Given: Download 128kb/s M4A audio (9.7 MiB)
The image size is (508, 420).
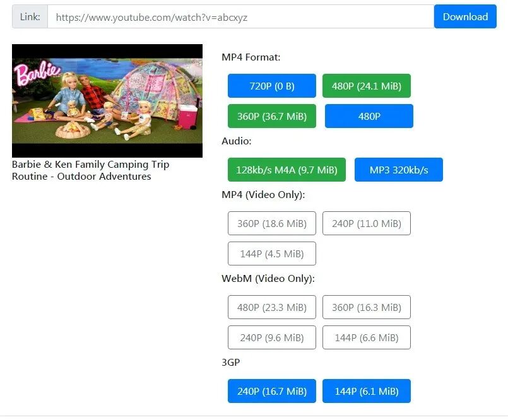Looking at the screenshot, I should pos(286,170).
